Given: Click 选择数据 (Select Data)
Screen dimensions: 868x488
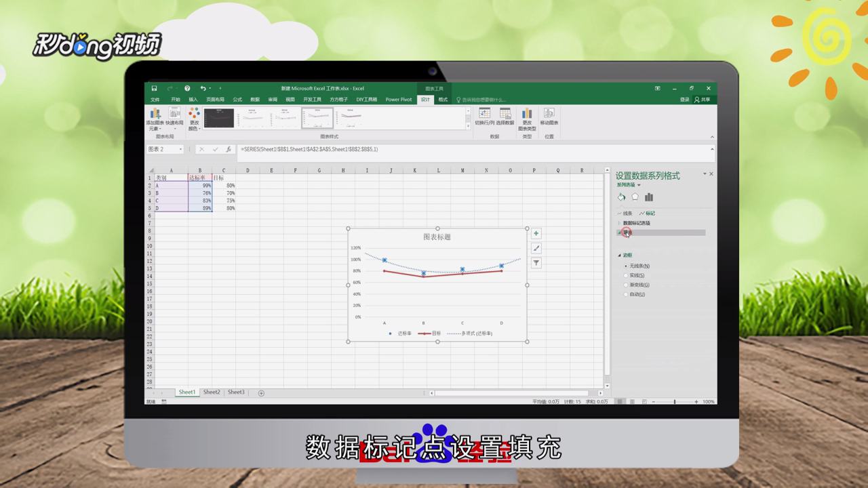Looking at the screenshot, I should (505, 117).
